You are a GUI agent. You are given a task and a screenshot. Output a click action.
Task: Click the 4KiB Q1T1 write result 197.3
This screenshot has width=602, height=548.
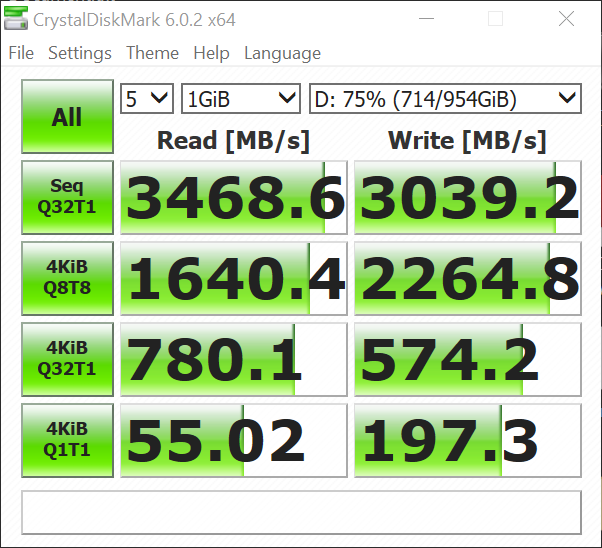(468, 440)
